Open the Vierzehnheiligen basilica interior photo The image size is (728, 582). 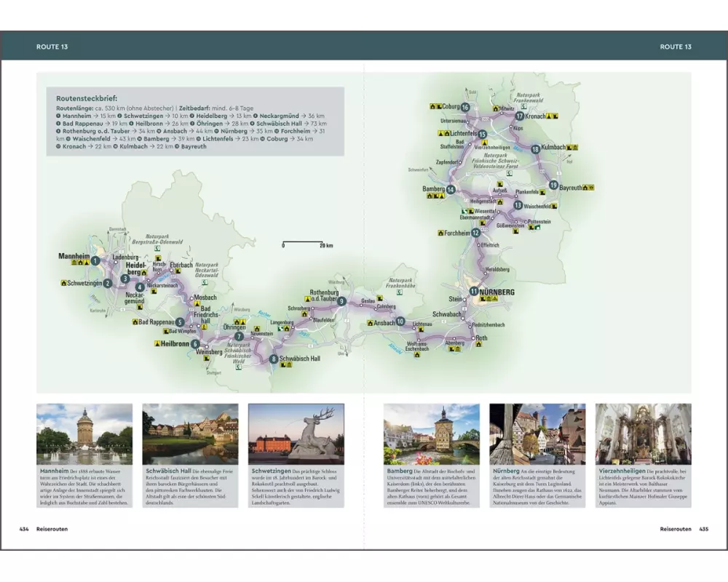[643, 434]
